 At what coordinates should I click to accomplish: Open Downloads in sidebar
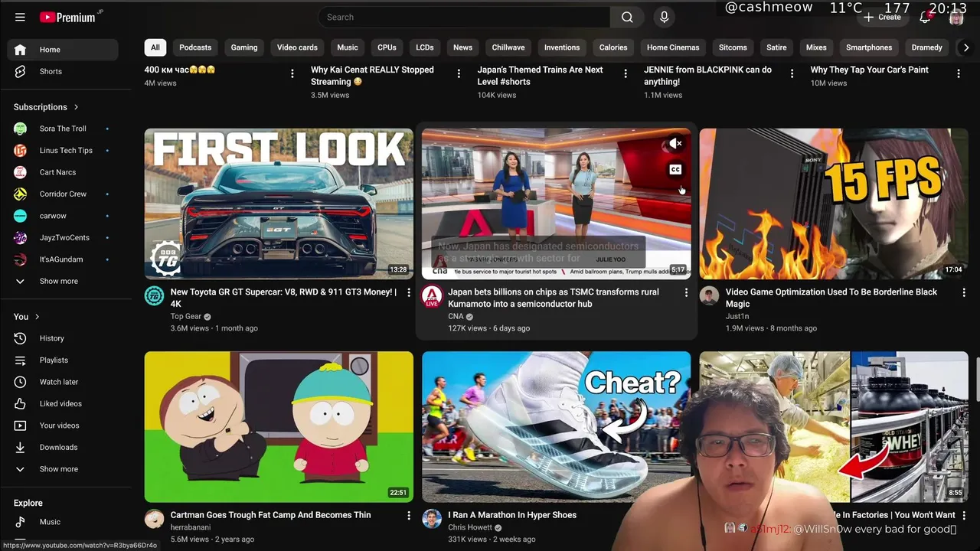click(63, 447)
